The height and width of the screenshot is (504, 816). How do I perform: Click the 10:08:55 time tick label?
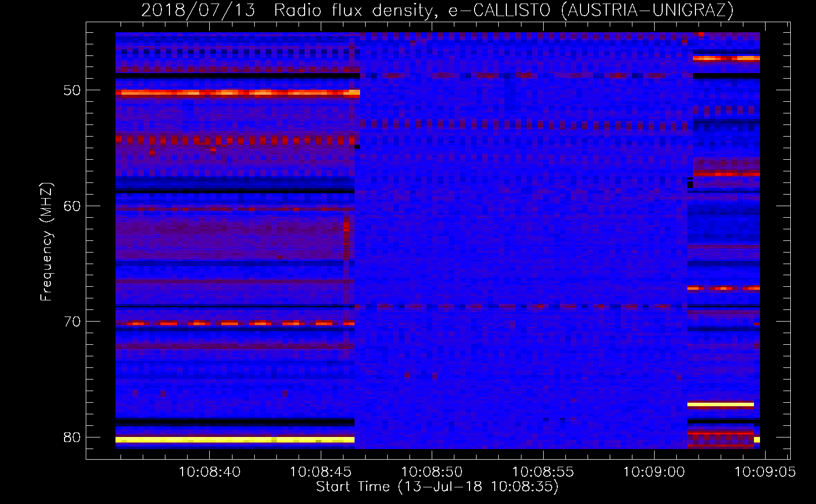point(543,472)
